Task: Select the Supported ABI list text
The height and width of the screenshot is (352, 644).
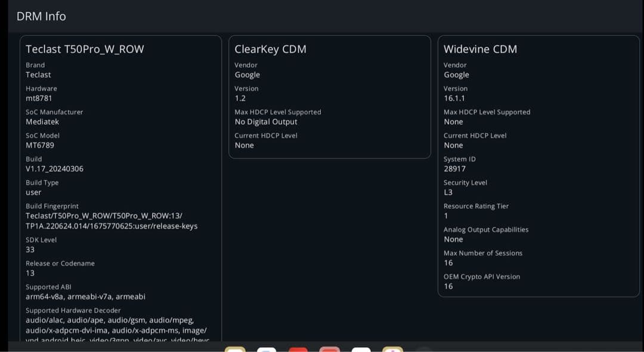Action: point(85,297)
